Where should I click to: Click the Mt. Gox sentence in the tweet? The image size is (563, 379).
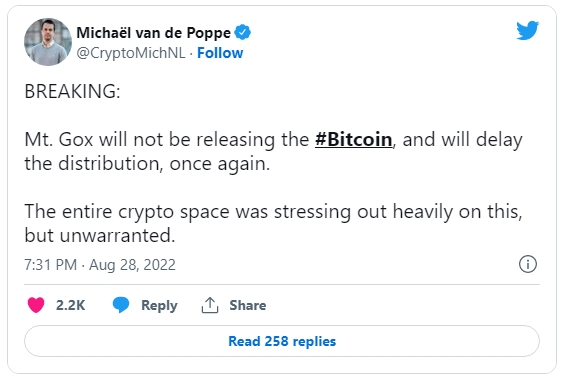pyautogui.click(x=273, y=151)
